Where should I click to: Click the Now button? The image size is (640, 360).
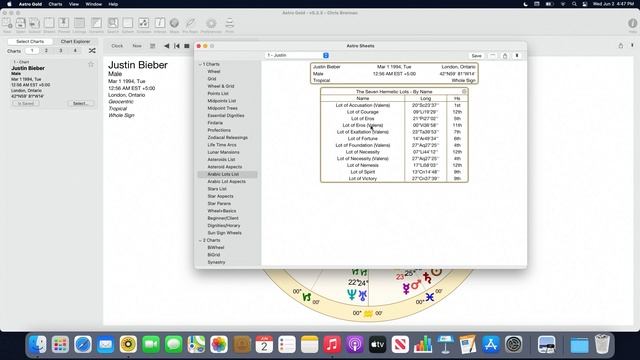point(137,46)
